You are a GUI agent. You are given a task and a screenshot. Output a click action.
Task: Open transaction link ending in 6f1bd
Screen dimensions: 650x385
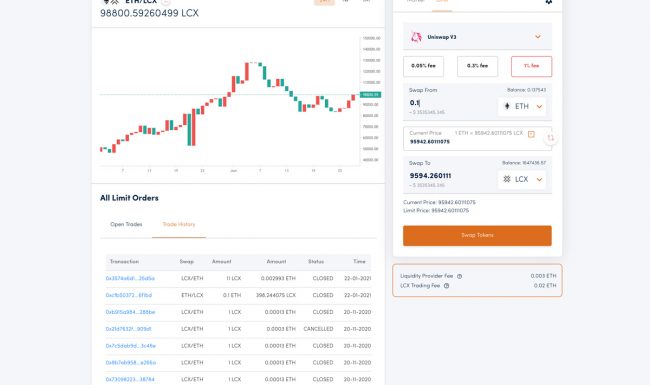point(129,295)
